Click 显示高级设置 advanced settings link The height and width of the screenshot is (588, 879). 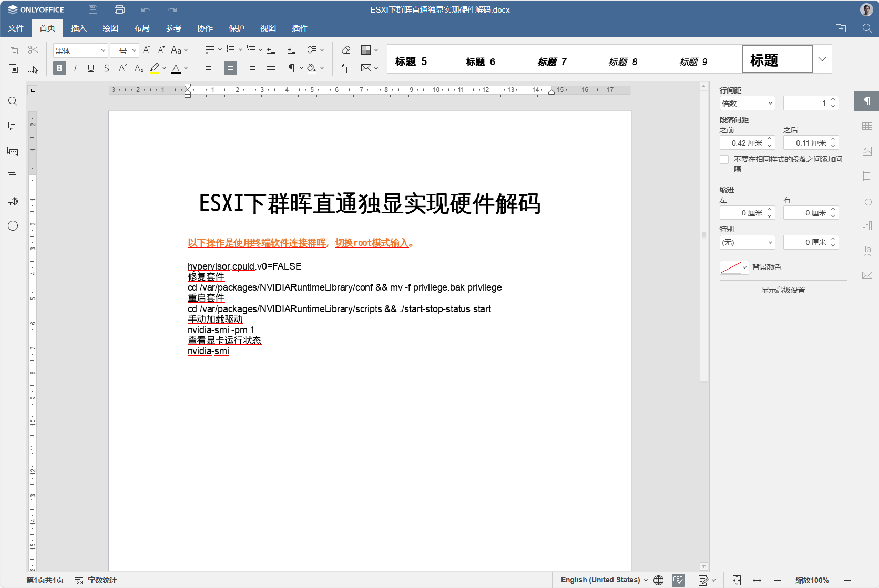coord(783,290)
